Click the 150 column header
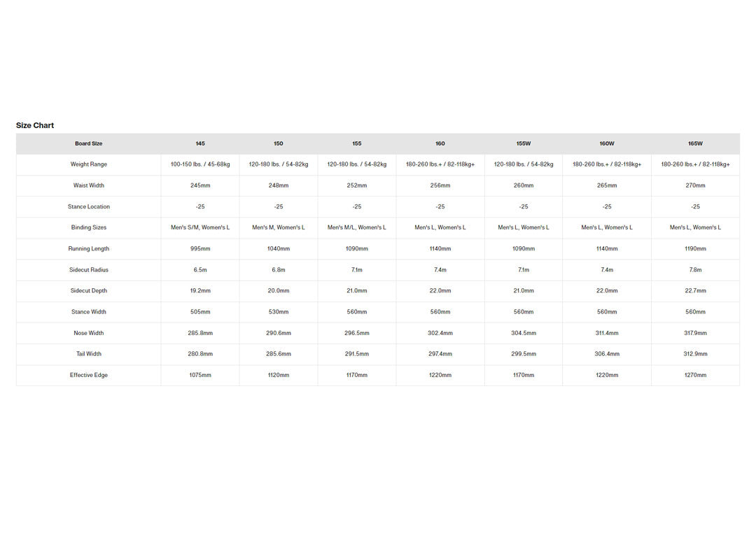This screenshot has height=540, width=756. tap(279, 143)
